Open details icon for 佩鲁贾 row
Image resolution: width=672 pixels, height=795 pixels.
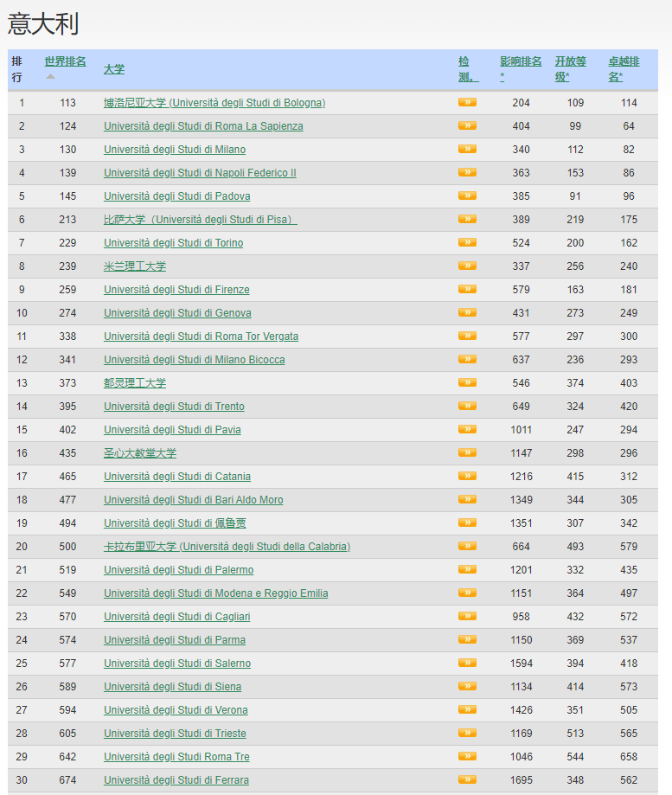coord(467,523)
